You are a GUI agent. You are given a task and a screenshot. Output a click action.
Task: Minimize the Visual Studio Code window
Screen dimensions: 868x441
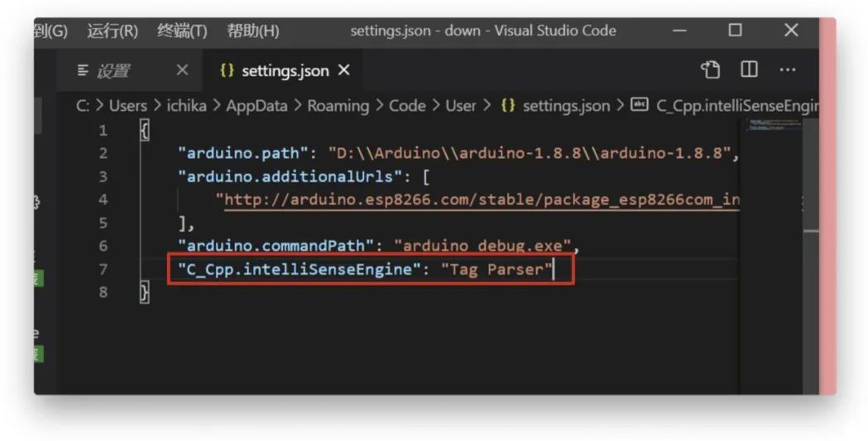point(679,31)
